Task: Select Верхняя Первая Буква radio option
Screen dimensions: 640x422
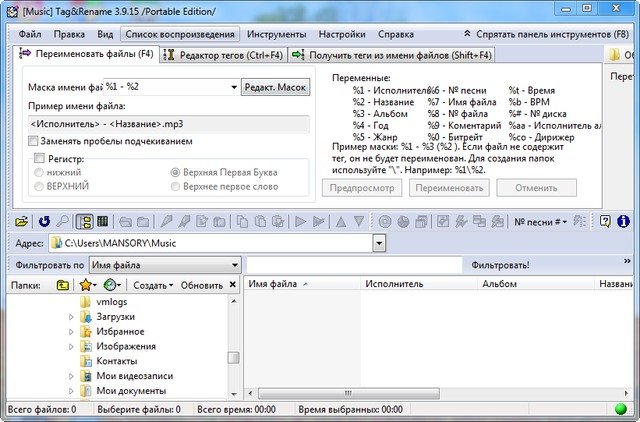Action: [176, 172]
